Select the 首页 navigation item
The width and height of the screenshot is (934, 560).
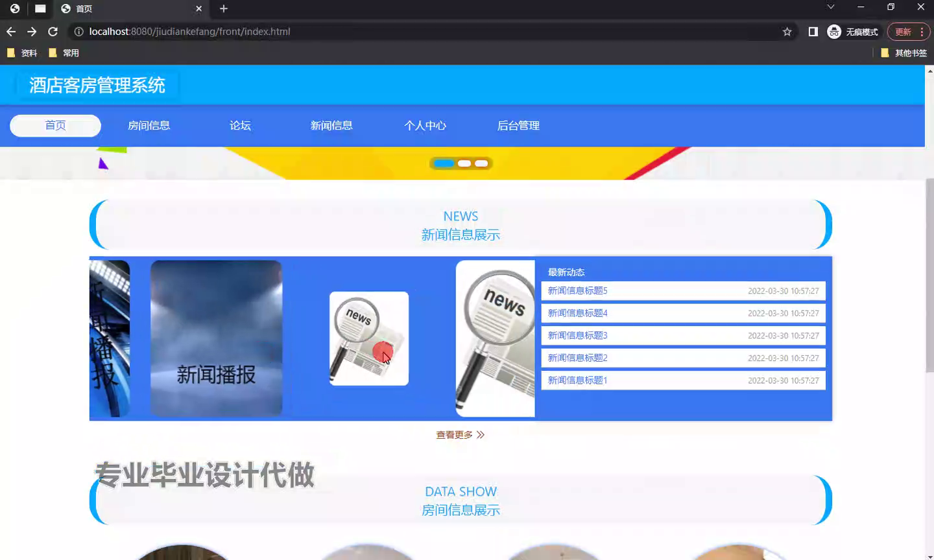(55, 126)
